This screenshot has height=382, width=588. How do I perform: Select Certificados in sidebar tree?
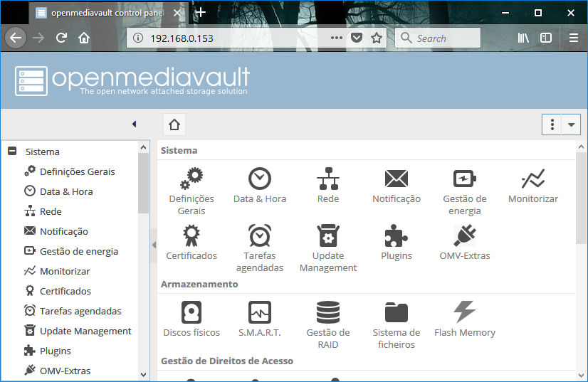65,291
